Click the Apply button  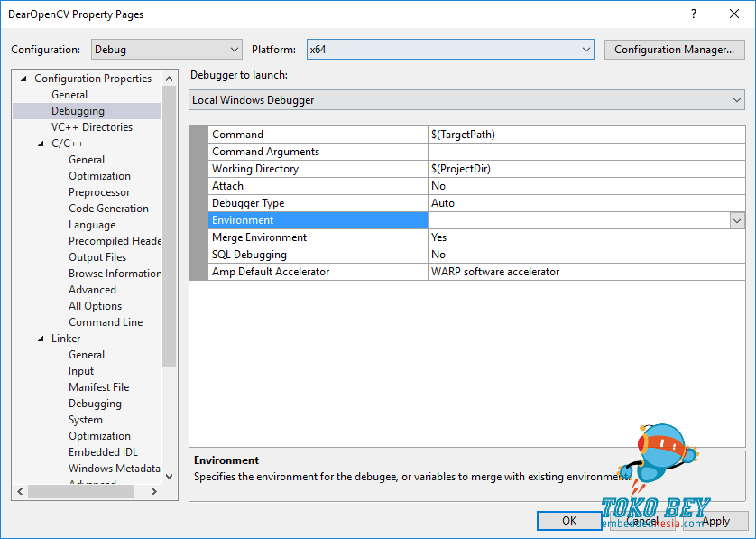click(715, 521)
